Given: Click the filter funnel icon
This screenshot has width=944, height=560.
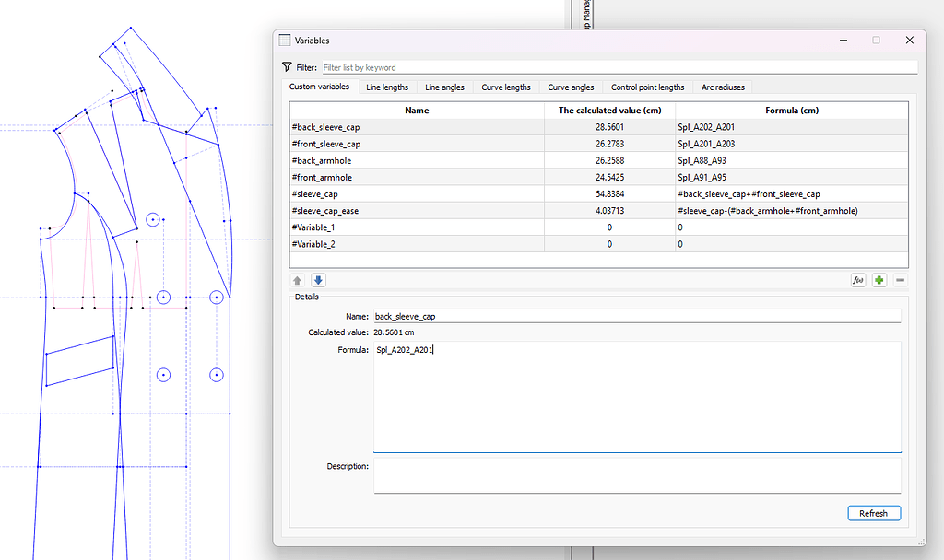Looking at the screenshot, I should 288,66.
